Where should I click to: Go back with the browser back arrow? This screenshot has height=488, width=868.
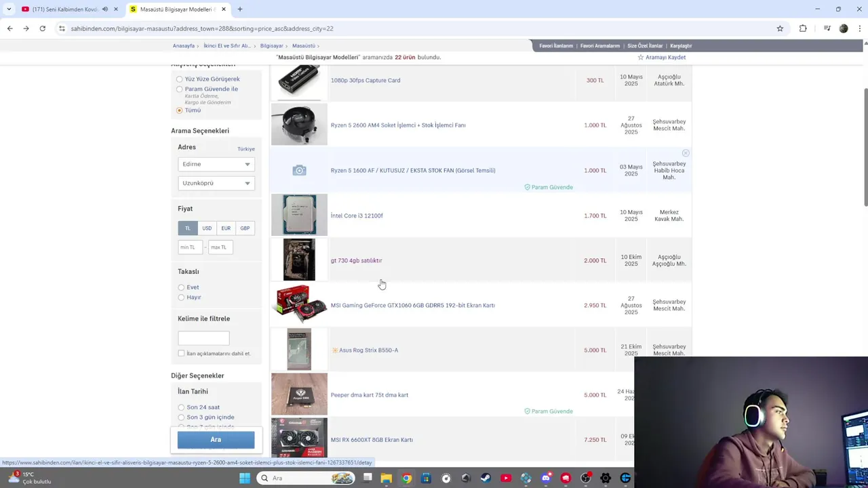(9, 28)
